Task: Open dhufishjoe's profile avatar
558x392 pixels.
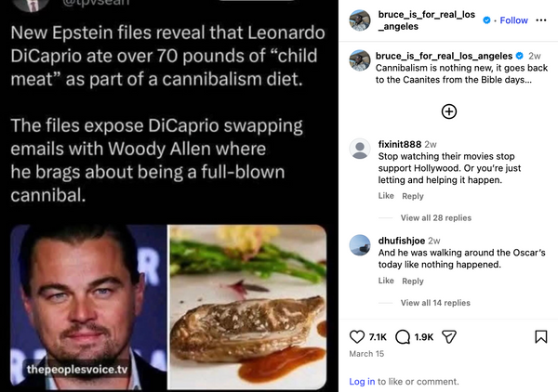Action: 360,244
